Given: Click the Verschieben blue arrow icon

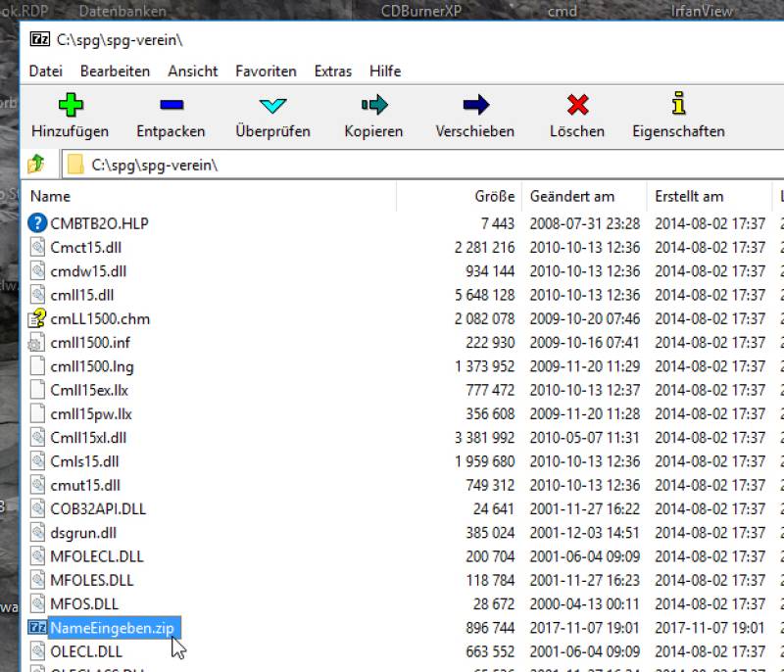Looking at the screenshot, I should click(474, 105).
